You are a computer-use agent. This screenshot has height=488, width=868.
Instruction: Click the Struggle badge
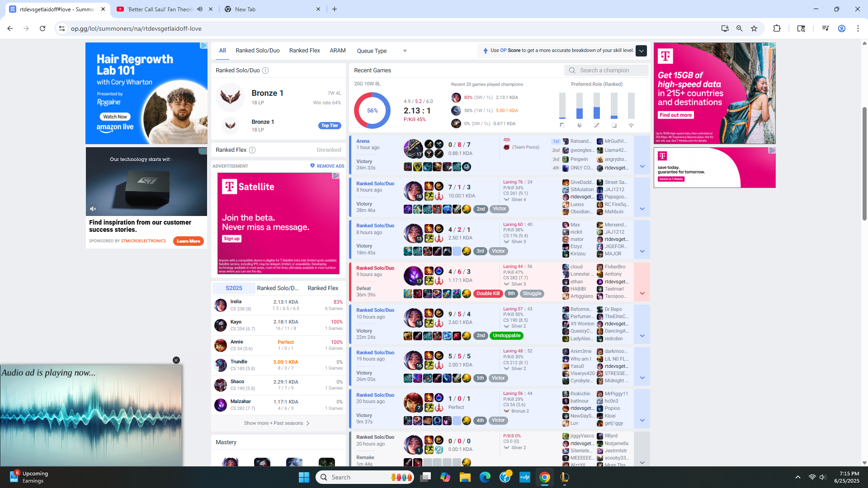click(x=532, y=294)
